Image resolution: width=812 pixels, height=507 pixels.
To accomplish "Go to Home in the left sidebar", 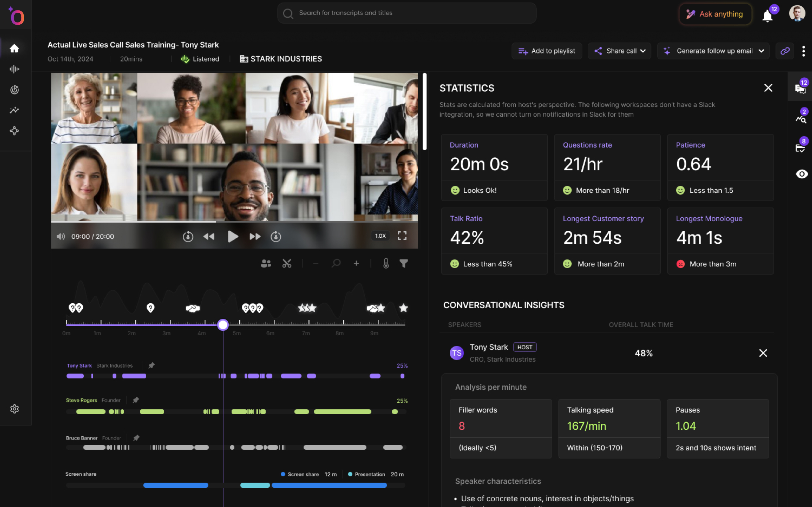I will (x=14, y=48).
